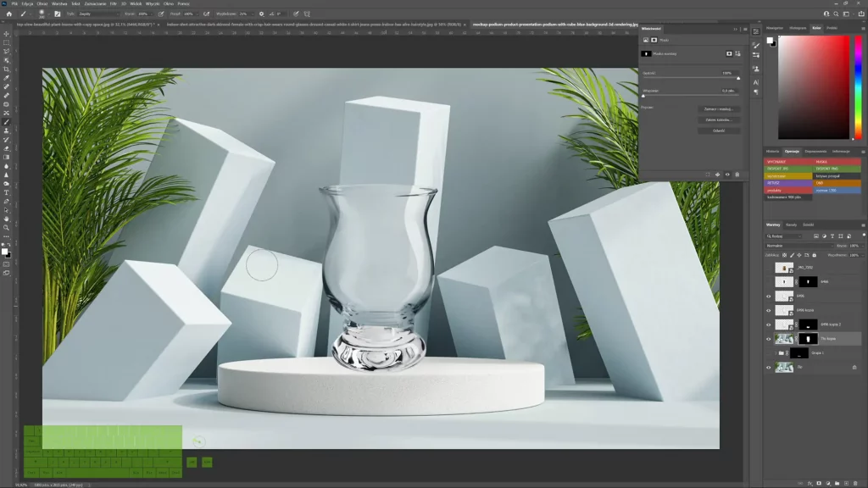Image resolution: width=868 pixels, height=488 pixels.
Task: Select the Hand tool
Action: 7,219
